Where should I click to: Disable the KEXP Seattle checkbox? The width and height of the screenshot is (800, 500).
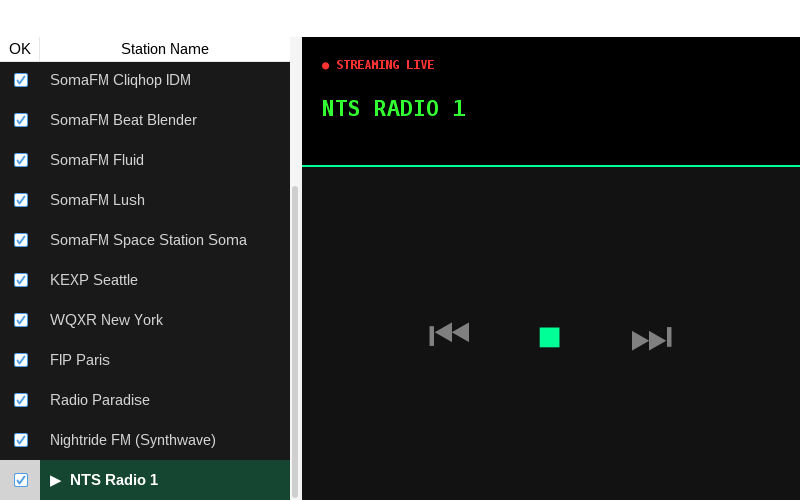[21, 280]
